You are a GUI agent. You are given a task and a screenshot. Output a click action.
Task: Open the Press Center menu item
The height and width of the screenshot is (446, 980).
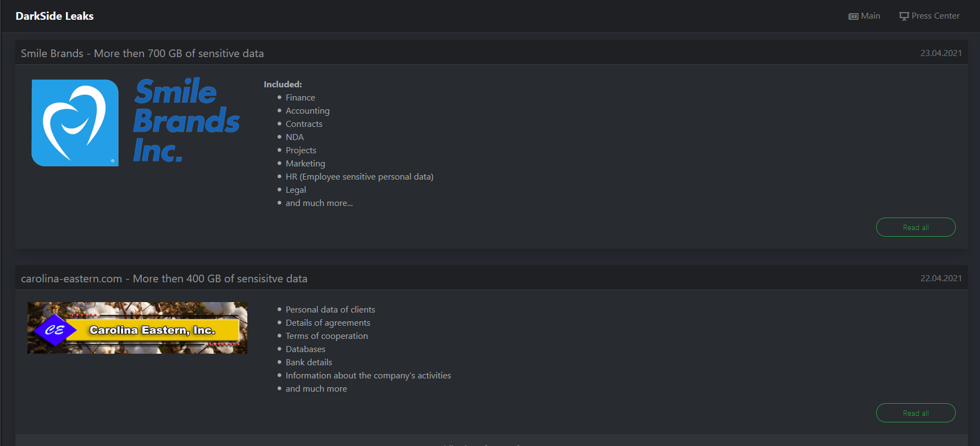929,16
